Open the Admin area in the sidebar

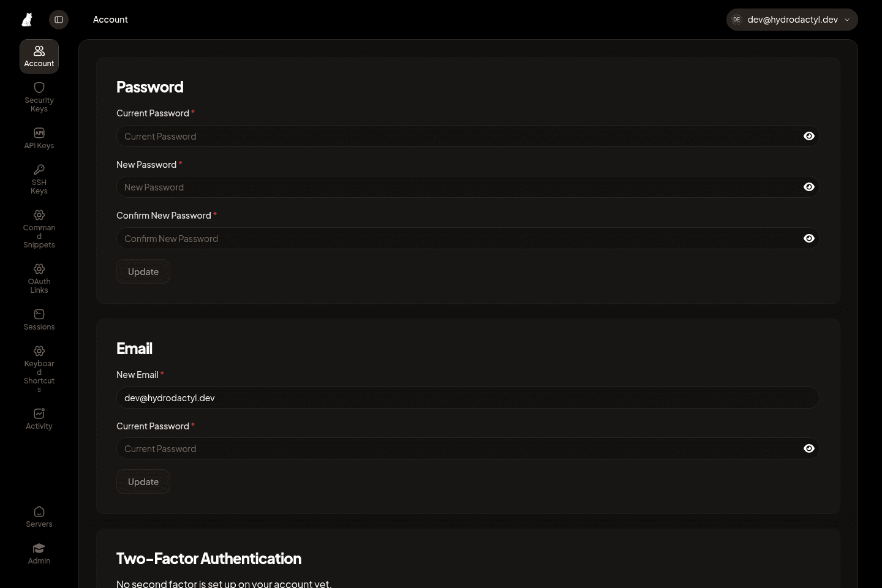point(39,554)
